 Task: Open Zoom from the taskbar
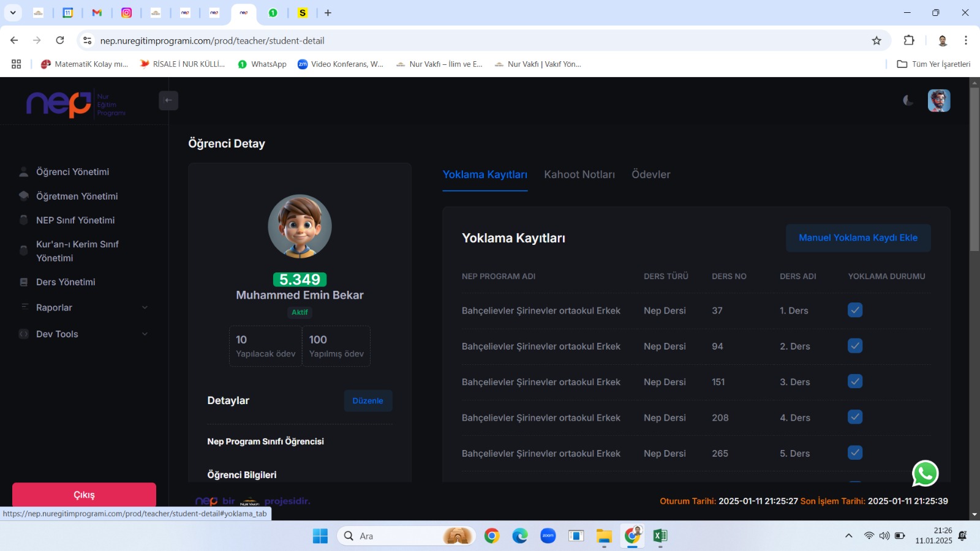[x=548, y=536]
